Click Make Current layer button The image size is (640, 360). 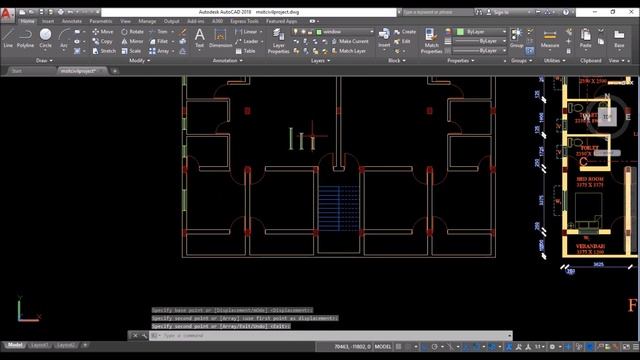(350, 41)
